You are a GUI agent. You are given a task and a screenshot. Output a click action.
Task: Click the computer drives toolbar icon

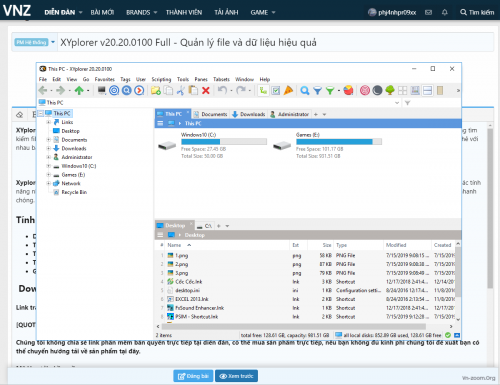102,90
